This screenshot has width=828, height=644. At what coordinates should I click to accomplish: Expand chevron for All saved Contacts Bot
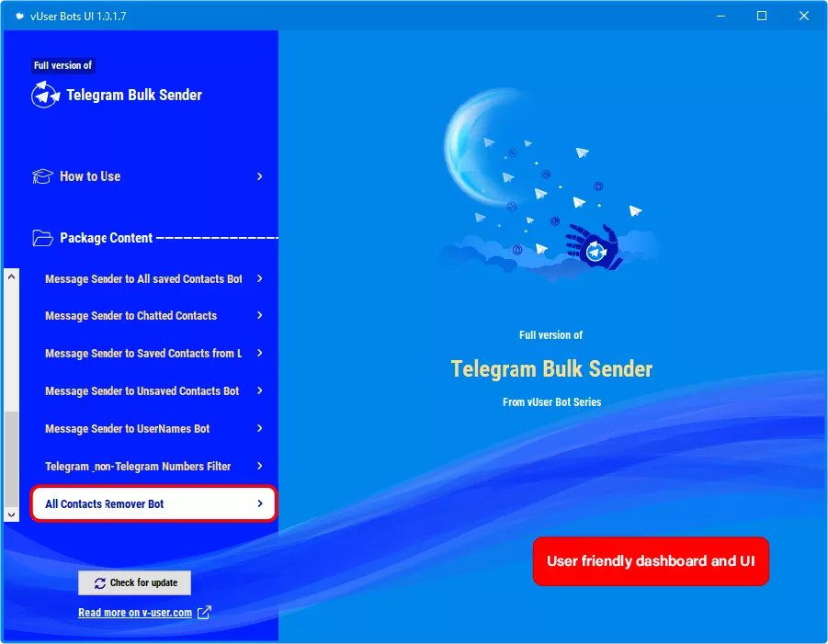point(259,278)
